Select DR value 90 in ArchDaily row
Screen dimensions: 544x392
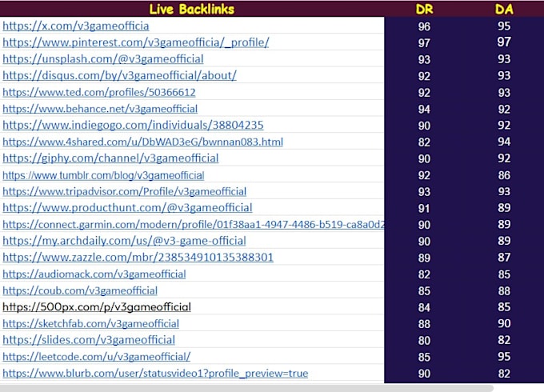[x=424, y=242]
